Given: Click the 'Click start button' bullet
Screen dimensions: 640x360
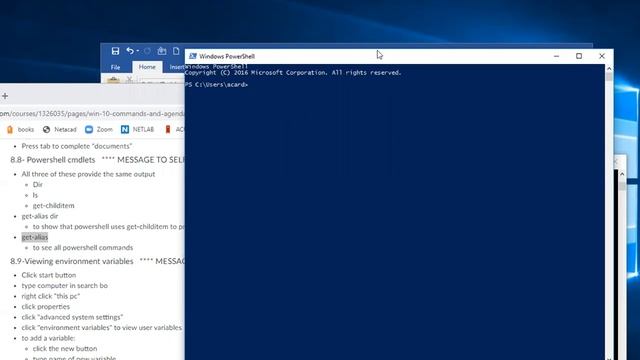Looking at the screenshot, I should 49,275.
